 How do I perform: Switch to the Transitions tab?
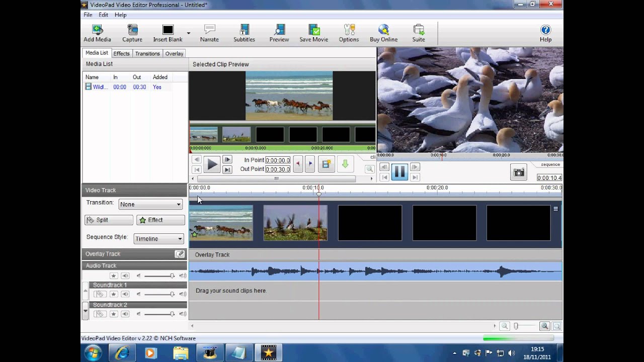click(147, 53)
